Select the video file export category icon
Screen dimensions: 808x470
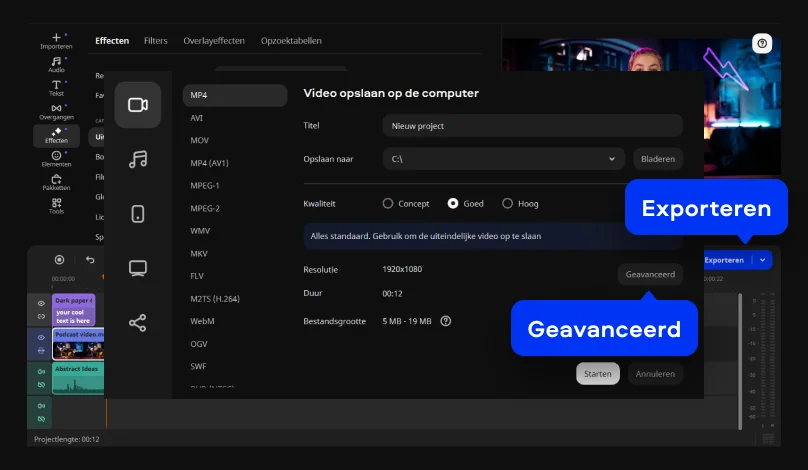pos(137,105)
